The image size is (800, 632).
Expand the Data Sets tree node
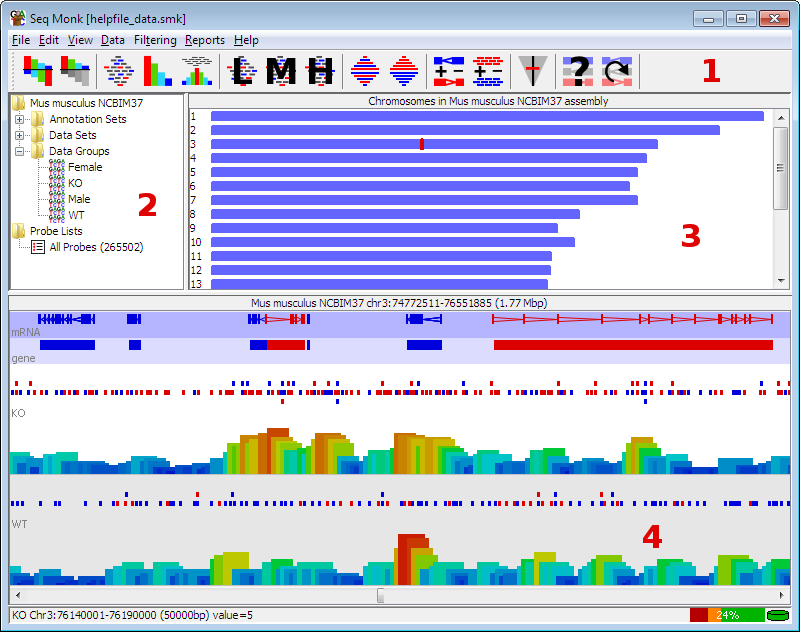(20, 135)
